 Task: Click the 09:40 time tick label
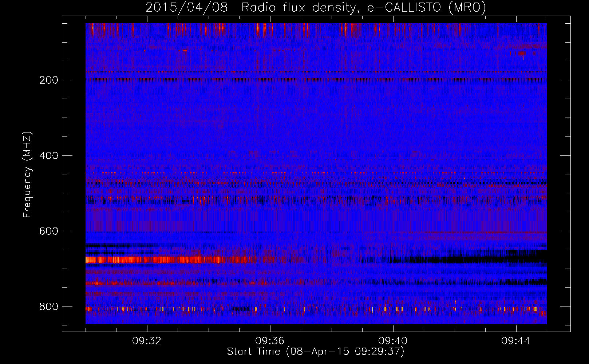[x=393, y=341]
